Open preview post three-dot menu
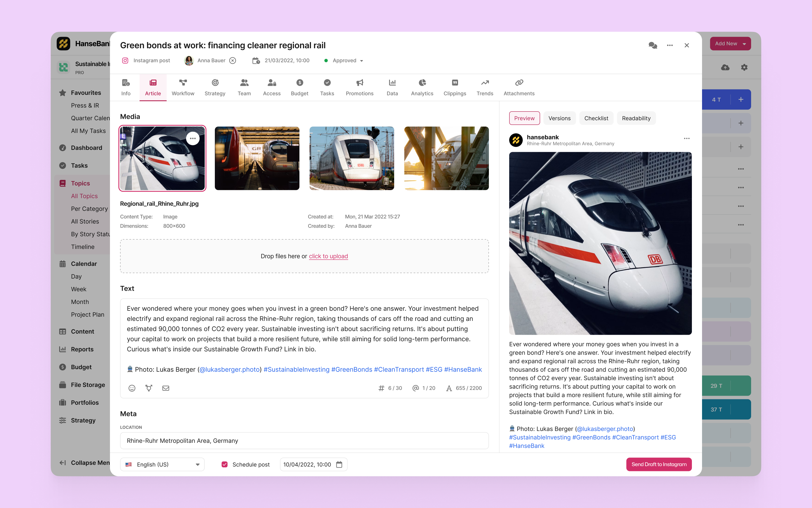The height and width of the screenshot is (508, 812). tap(687, 138)
